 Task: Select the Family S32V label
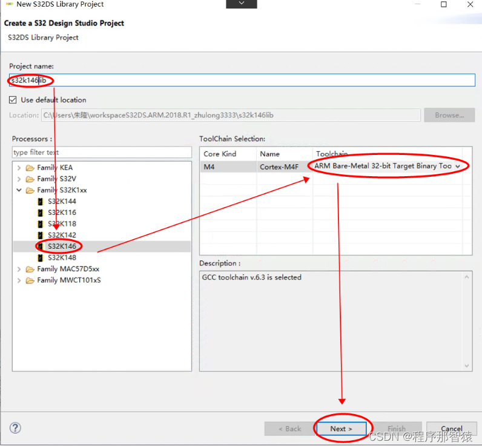click(56, 179)
